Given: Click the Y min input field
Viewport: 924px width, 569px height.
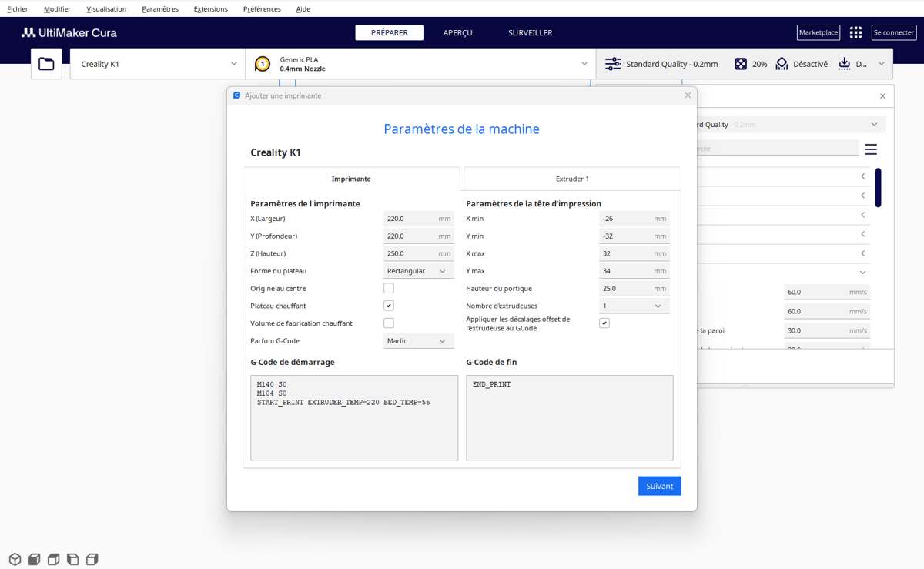Looking at the screenshot, I should (634, 236).
